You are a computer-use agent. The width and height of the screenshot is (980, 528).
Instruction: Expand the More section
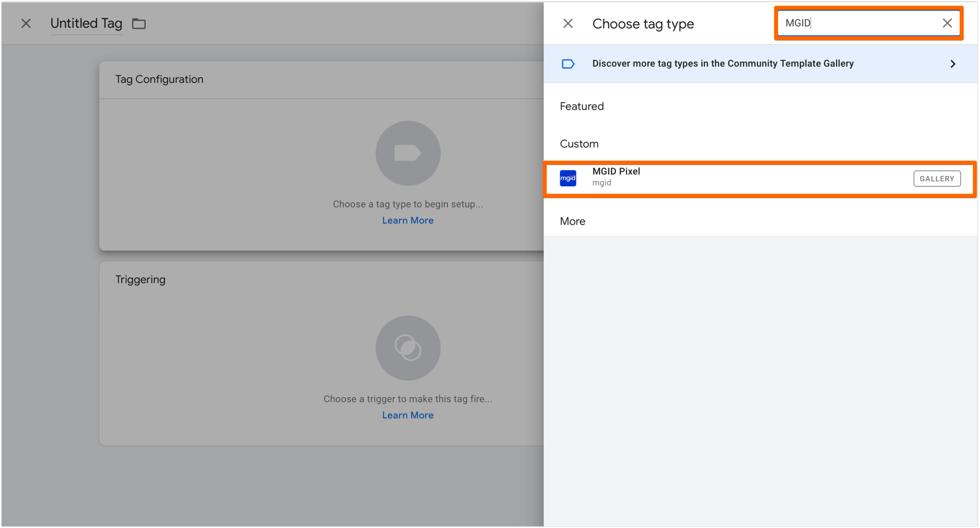pos(572,221)
